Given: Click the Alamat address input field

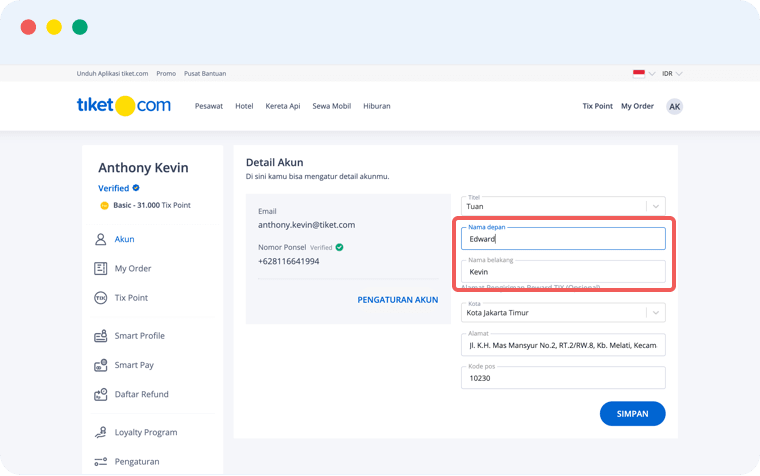Looking at the screenshot, I should (563, 345).
